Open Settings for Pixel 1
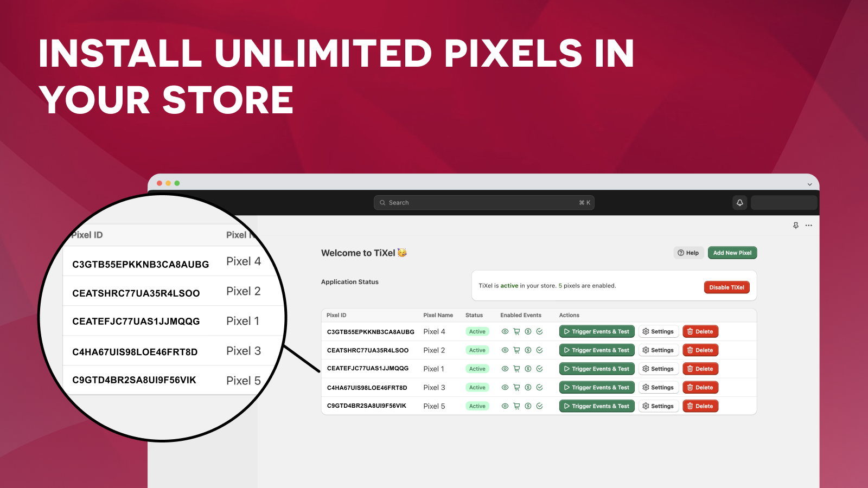The width and height of the screenshot is (868, 488). [x=658, y=369]
